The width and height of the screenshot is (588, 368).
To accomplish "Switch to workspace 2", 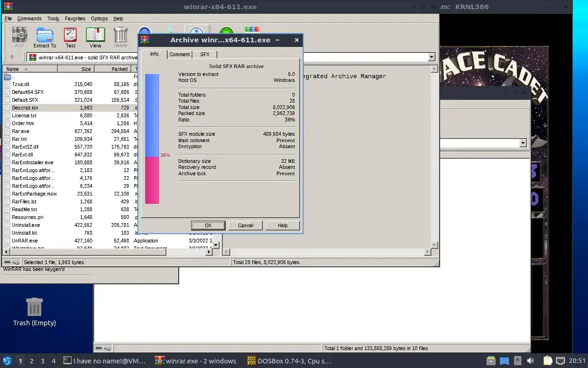I will click(x=31, y=361).
